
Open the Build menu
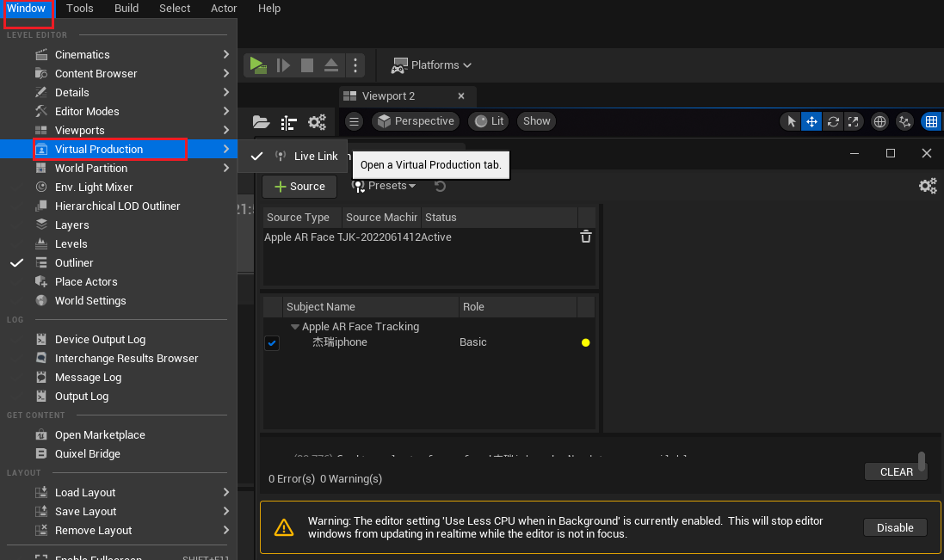tap(126, 9)
